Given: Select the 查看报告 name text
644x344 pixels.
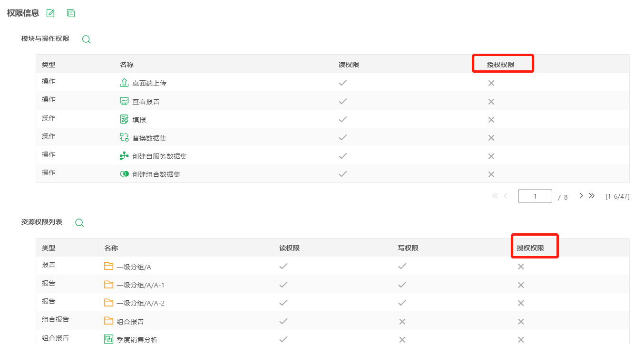Looking at the screenshot, I should [x=146, y=102].
